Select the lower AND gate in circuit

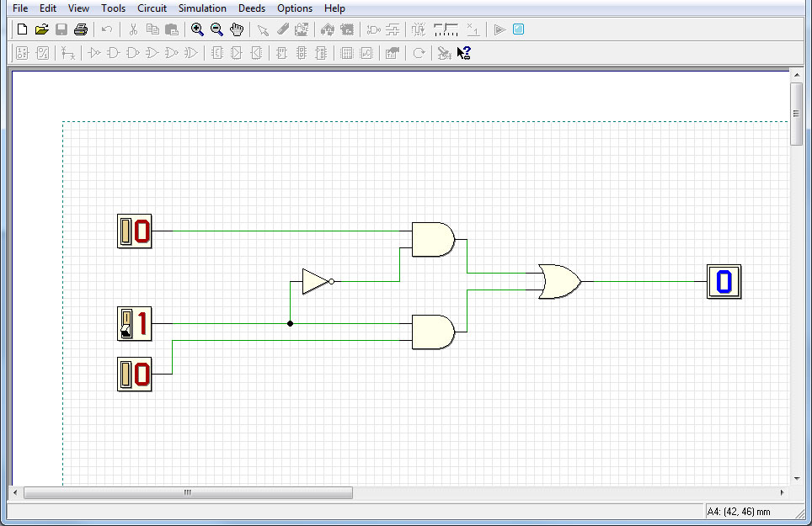[x=433, y=332]
